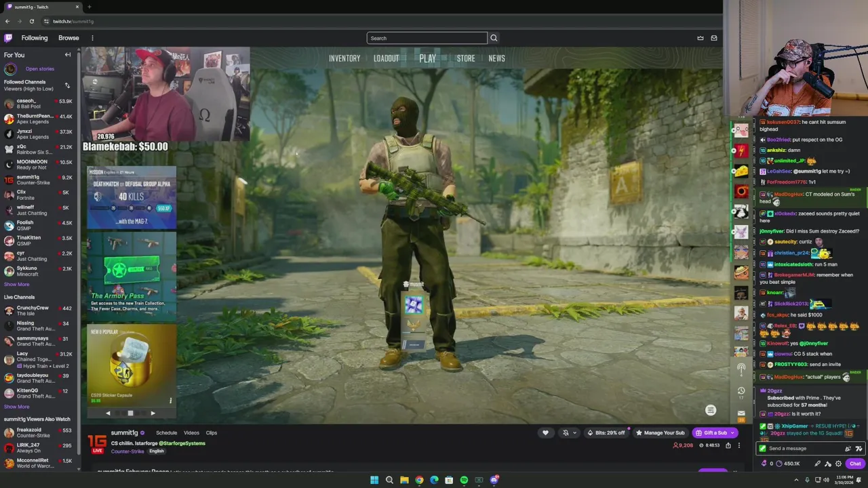Open the Prime loot crown icon
The height and width of the screenshot is (488, 868).
click(700, 38)
